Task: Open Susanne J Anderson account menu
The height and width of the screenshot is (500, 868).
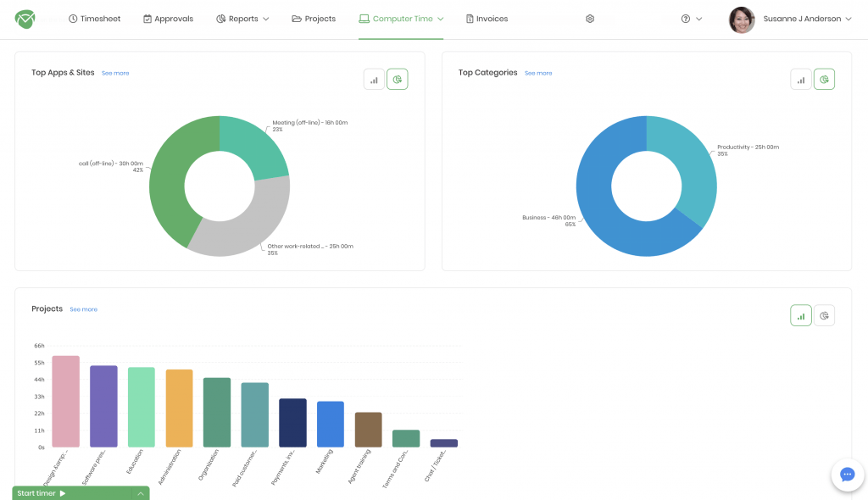Action: point(807,19)
